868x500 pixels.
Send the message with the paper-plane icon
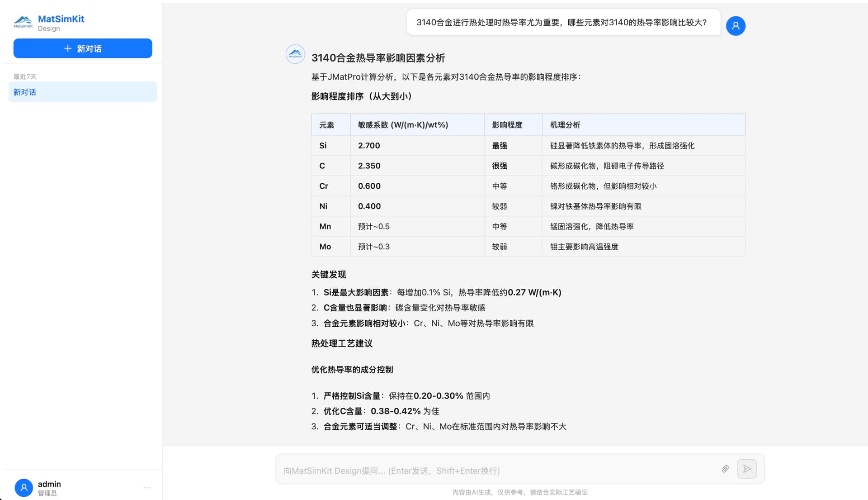[x=747, y=469]
